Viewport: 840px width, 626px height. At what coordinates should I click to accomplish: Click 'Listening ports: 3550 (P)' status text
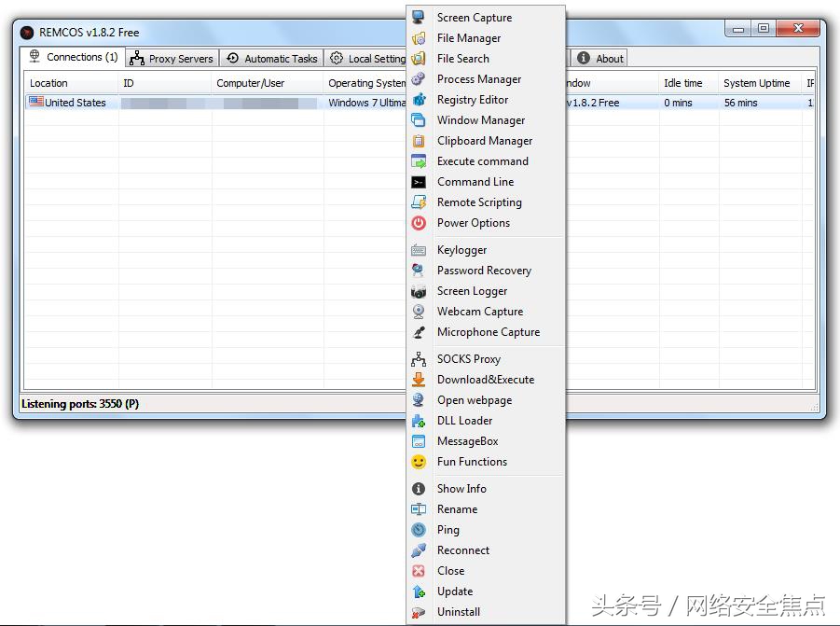pyautogui.click(x=80, y=404)
